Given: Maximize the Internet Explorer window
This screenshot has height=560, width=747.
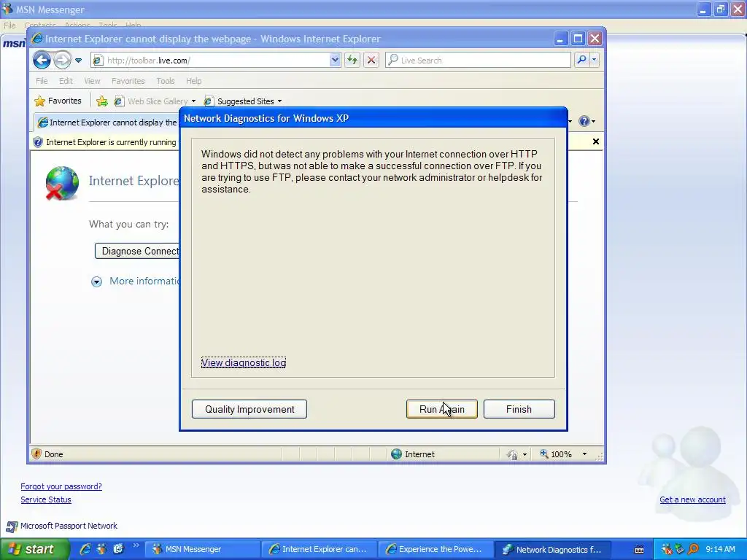Looking at the screenshot, I should click(578, 39).
